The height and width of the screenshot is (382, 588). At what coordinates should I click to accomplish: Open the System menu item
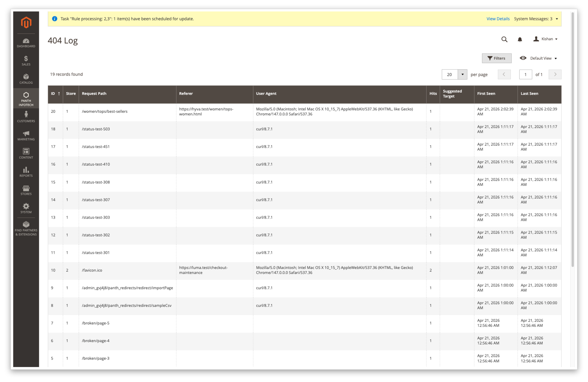(x=26, y=208)
